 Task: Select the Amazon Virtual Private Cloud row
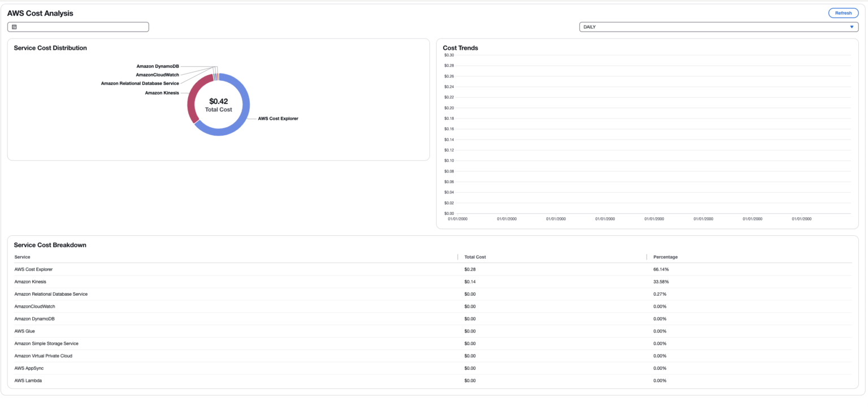click(x=433, y=356)
